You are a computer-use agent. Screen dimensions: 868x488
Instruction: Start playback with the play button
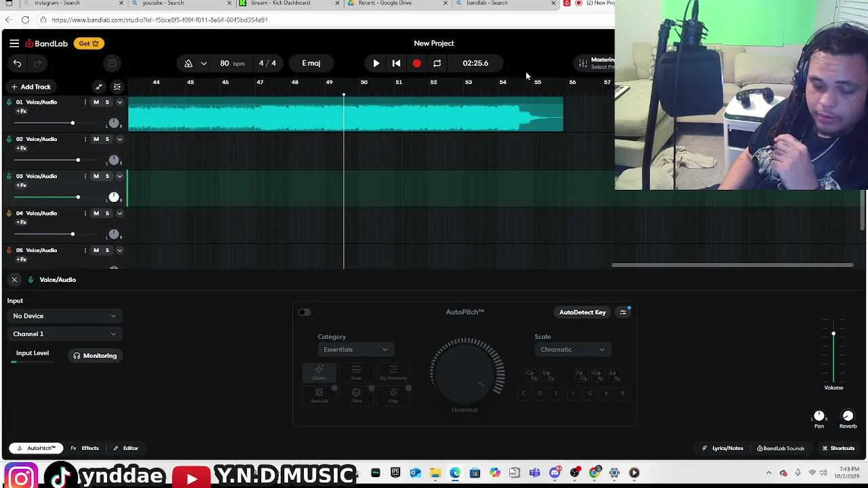click(376, 63)
